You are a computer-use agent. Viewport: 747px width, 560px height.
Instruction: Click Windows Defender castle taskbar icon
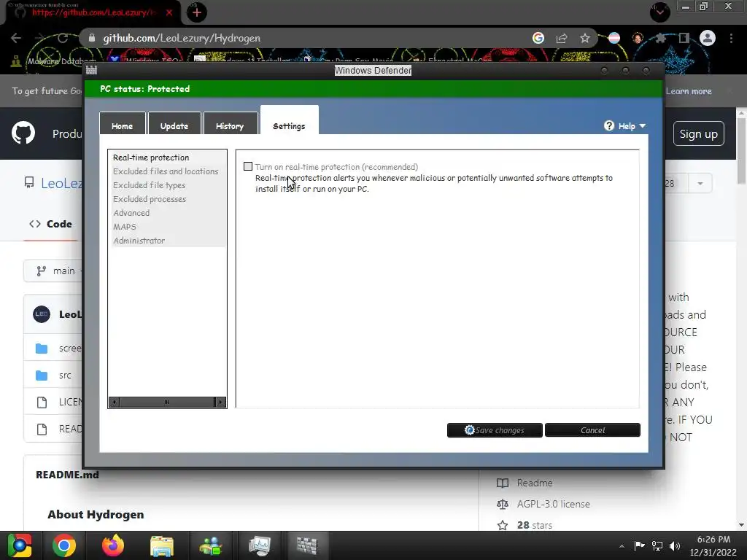tap(307, 545)
